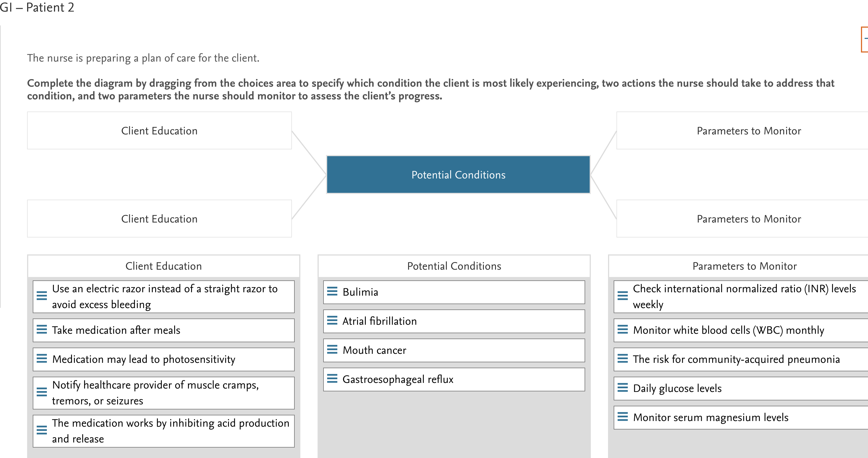Viewport: 868px width, 458px height.
Task: Click the blue Potential Conditions center box
Action: point(458,175)
